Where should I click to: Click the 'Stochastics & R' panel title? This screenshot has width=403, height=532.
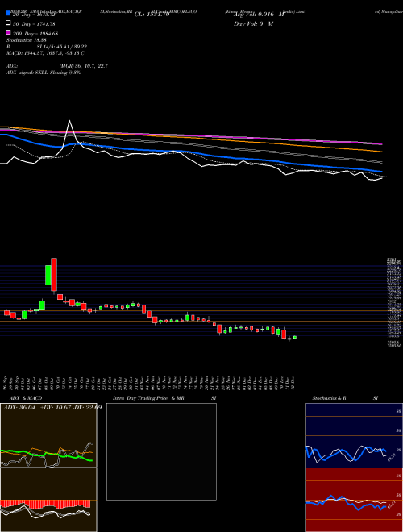click(330, 398)
